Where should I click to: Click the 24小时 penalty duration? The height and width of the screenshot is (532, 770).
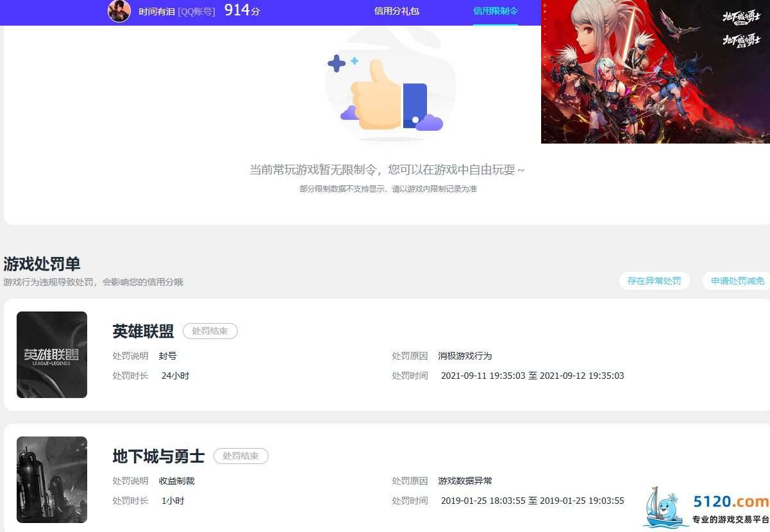(175, 376)
